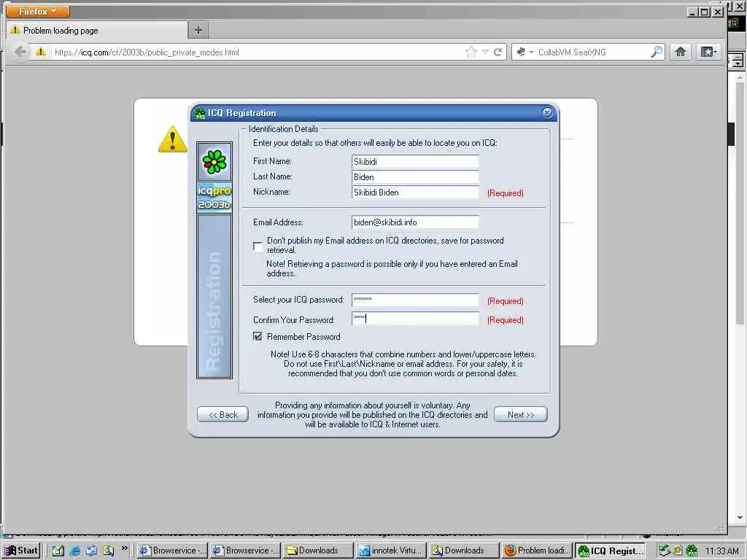This screenshot has width=747, height=560.
Task: Click the Next >> button
Action: point(521,414)
